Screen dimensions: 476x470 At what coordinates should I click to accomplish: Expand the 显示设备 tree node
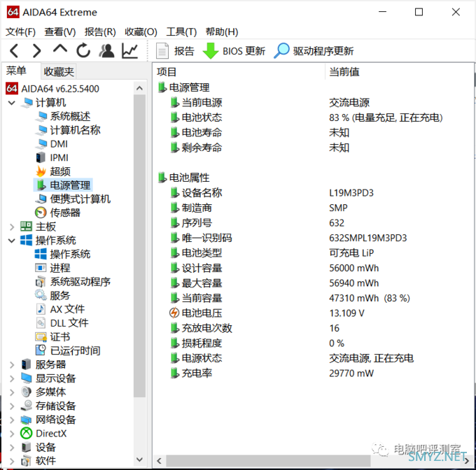point(11,378)
